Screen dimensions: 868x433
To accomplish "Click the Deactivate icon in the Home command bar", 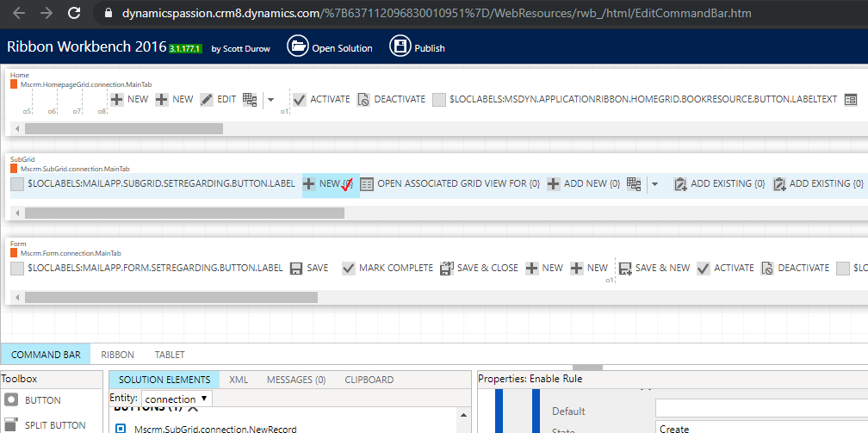I will pos(363,100).
